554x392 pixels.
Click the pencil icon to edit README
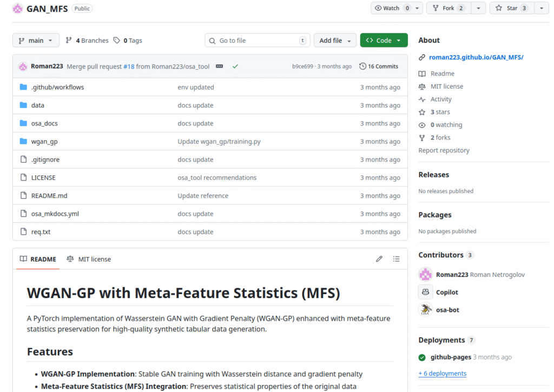point(379,259)
